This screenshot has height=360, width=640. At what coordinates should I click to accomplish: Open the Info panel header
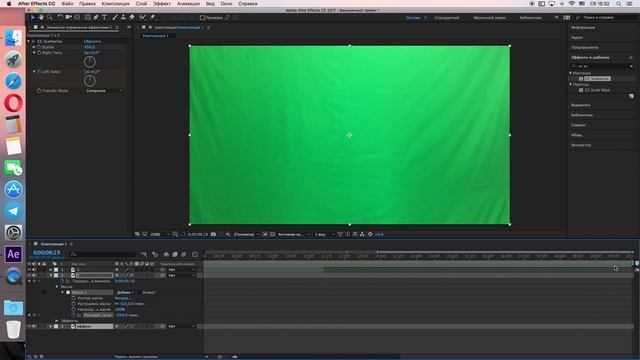[x=583, y=27]
